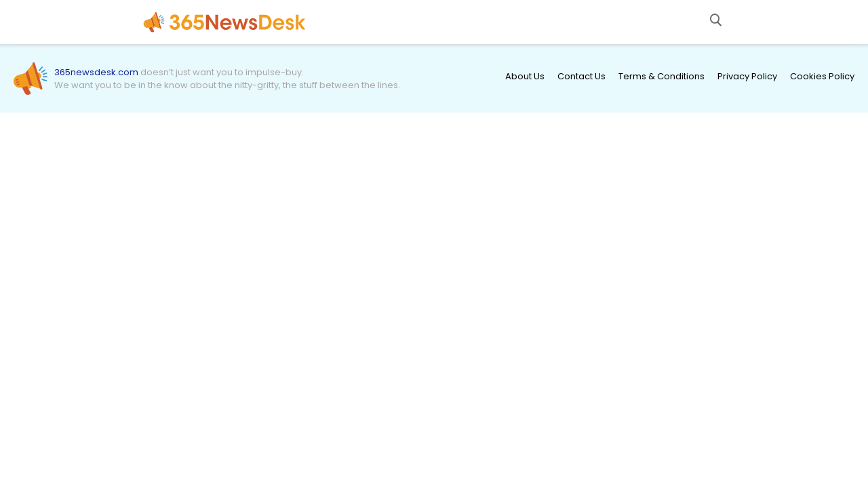Click the search magnifier icon
The image size is (868, 488).
point(715,20)
